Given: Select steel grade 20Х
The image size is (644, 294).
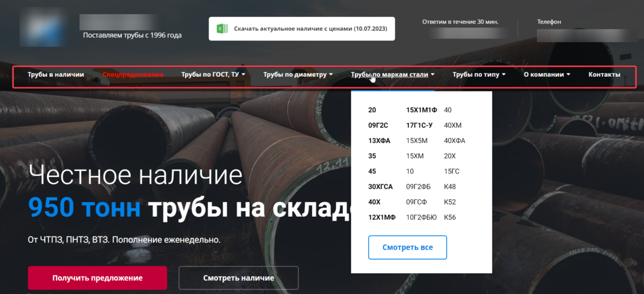Looking at the screenshot, I should 450,156.
